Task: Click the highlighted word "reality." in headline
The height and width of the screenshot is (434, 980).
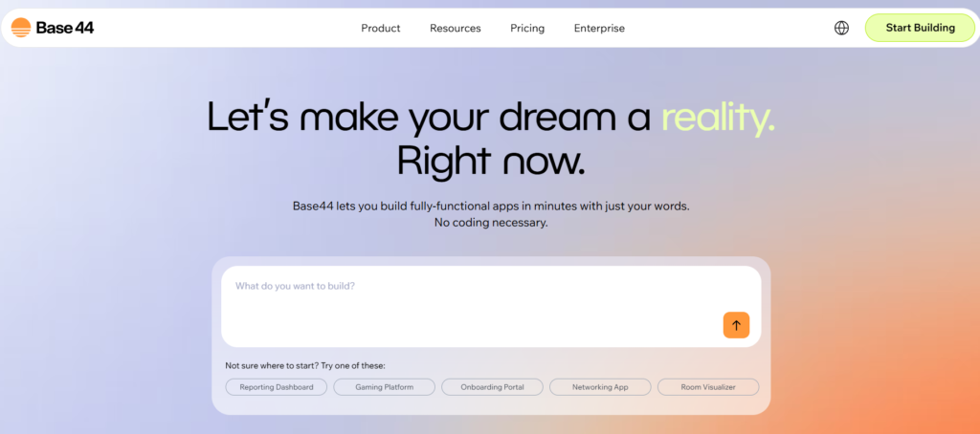Action: pos(718,117)
